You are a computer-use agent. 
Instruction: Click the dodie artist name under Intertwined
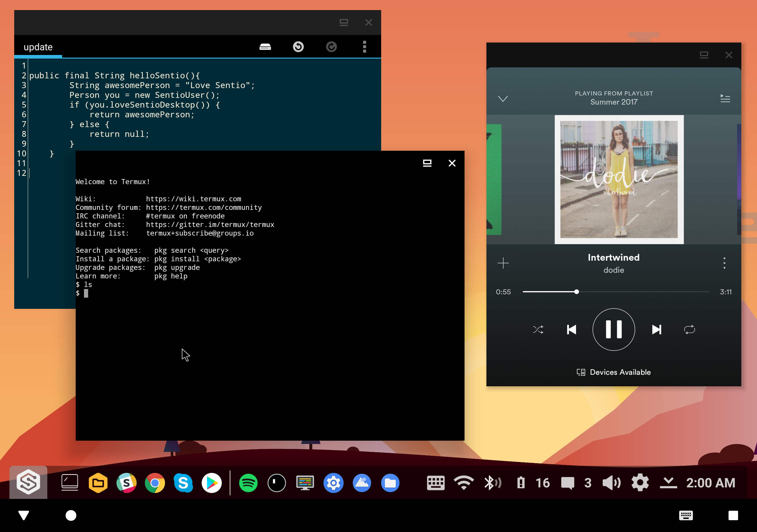pos(614,270)
